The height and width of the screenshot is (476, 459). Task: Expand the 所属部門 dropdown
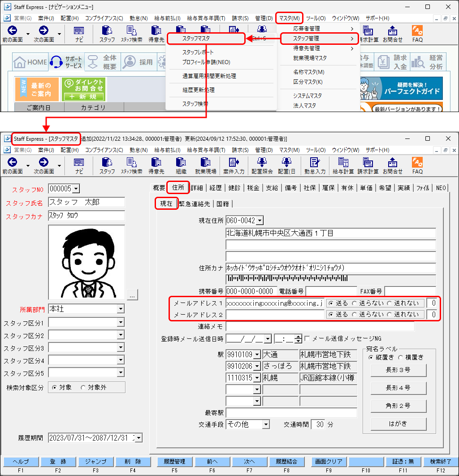tap(121, 309)
